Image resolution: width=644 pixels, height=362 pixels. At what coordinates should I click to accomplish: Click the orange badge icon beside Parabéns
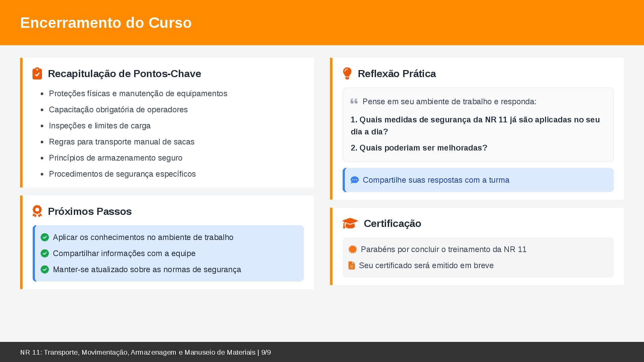(353, 249)
